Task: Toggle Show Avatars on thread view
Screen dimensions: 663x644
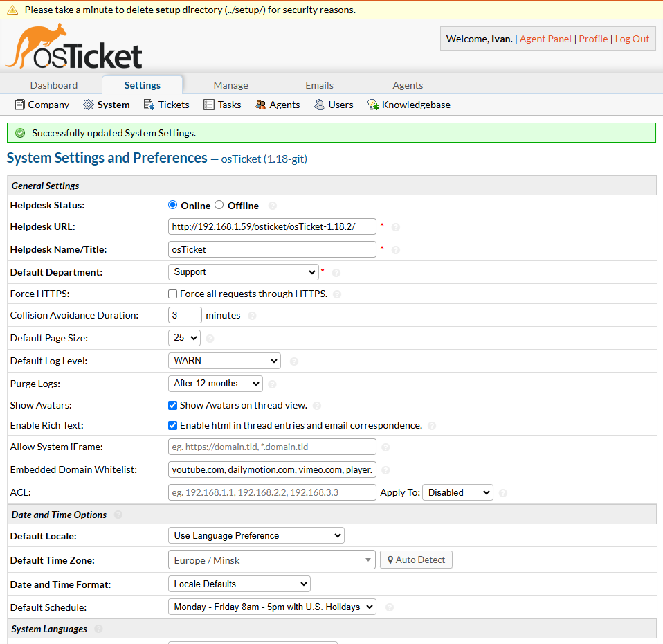Action: [x=172, y=405]
